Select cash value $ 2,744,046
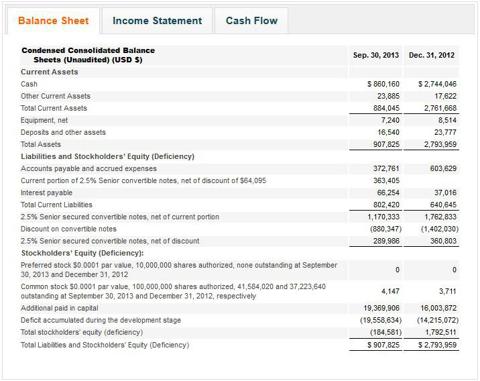 pyautogui.click(x=437, y=84)
